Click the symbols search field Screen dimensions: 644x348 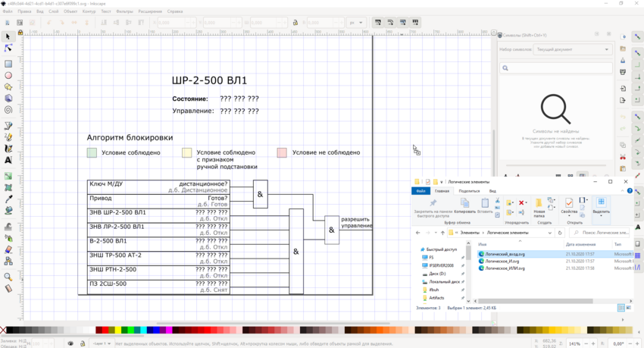coord(555,68)
